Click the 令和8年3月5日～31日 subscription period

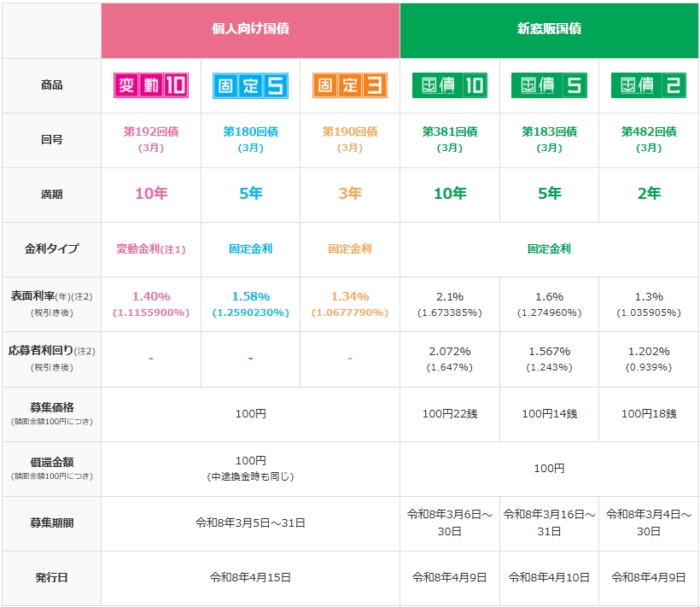click(x=250, y=523)
